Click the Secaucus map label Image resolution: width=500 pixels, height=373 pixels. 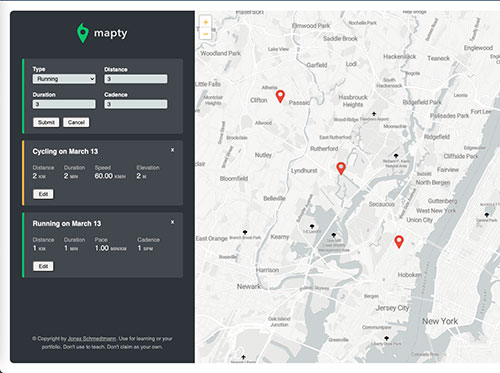coord(381,204)
